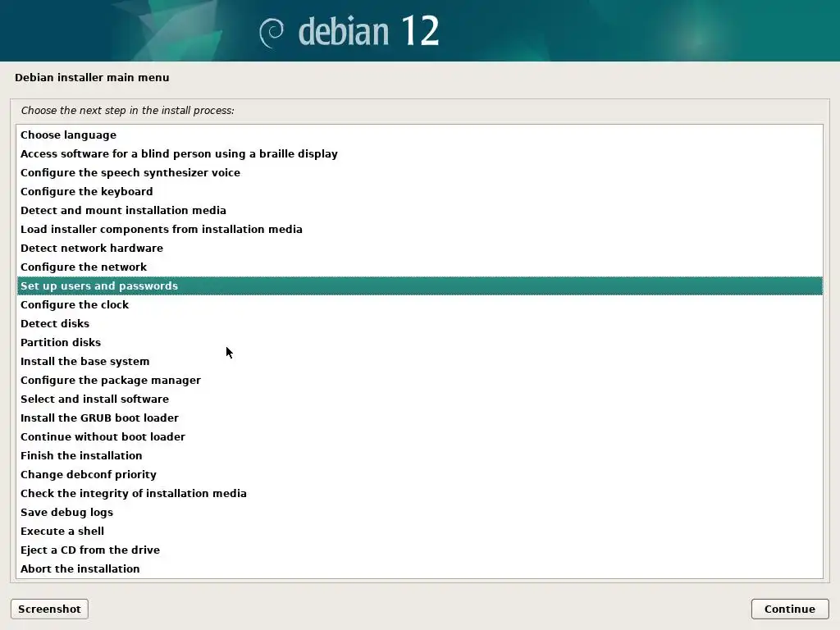The width and height of the screenshot is (840, 630).
Task: Pick 'Configure the keyboard' step
Action: pyautogui.click(x=419, y=191)
